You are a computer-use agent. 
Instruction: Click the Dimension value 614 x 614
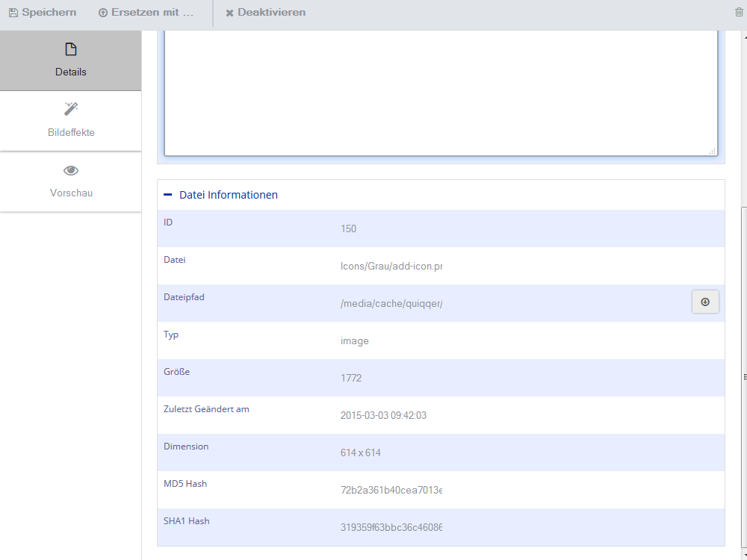click(x=361, y=453)
